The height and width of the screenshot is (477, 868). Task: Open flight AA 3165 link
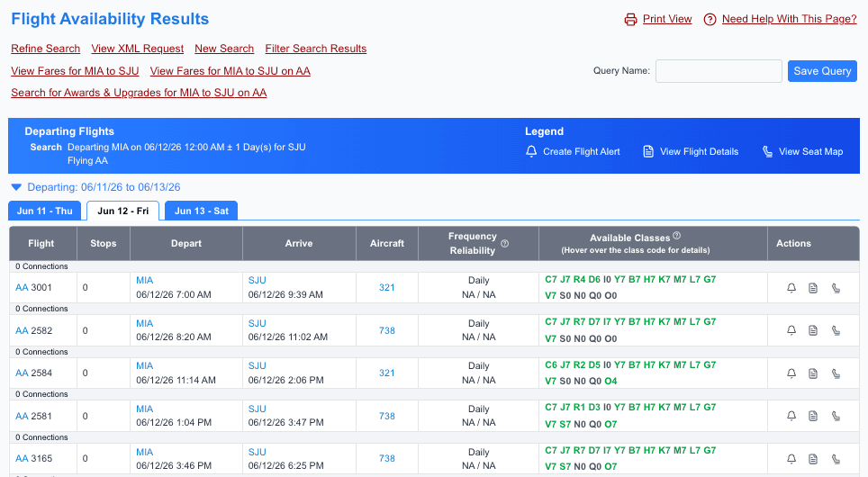(x=22, y=458)
